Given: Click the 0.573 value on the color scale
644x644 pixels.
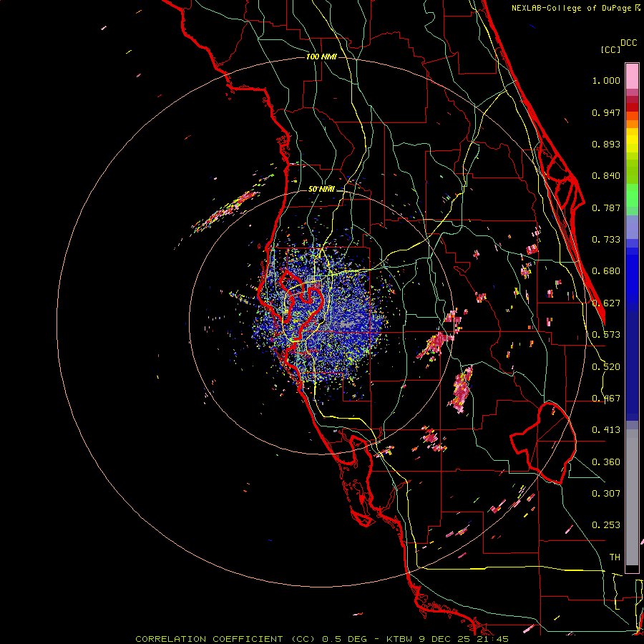Looking at the screenshot, I should coord(606,335).
